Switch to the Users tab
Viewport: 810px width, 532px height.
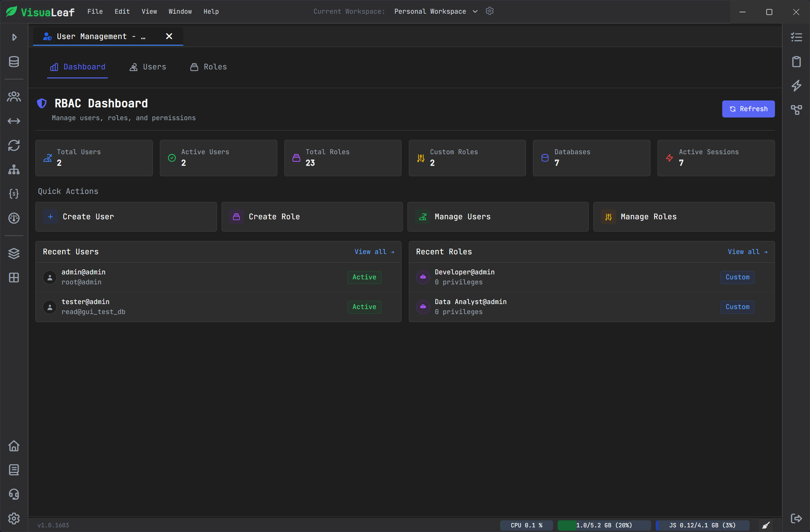pyautogui.click(x=148, y=67)
